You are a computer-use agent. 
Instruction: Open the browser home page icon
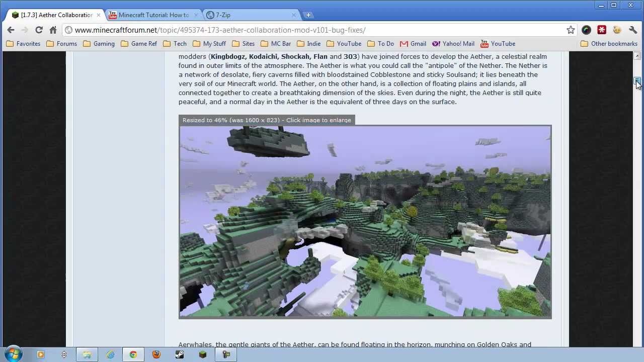53,30
